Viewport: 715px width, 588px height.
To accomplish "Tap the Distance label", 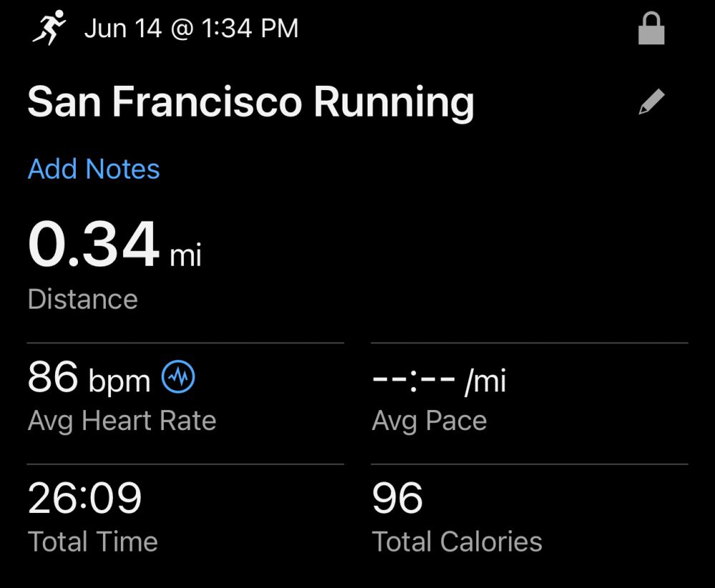I will [x=82, y=299].
